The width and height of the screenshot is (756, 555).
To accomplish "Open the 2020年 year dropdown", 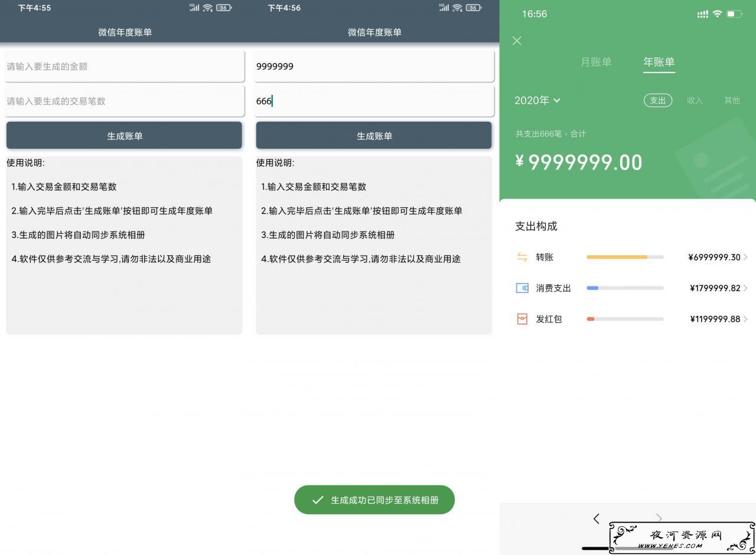I will [537, 100].
